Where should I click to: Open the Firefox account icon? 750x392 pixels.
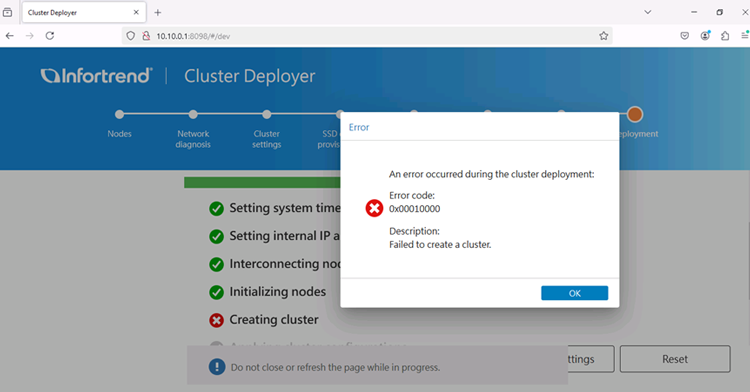coord(705,36)
